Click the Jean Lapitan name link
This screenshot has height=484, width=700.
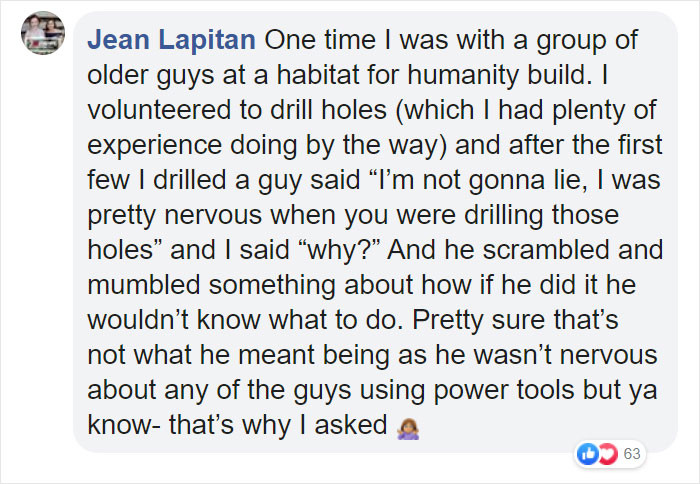174,43
